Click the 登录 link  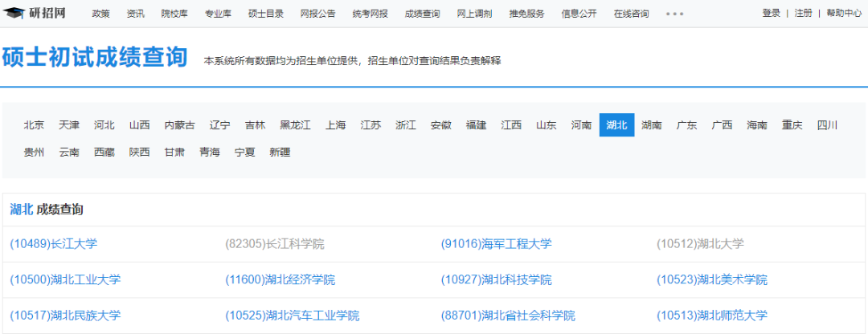tap(771, 14)
